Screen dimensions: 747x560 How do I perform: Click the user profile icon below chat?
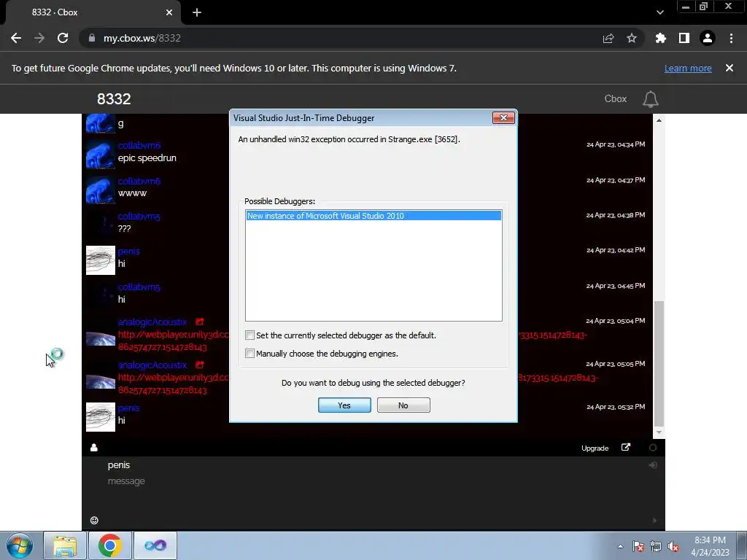point(94,448)
